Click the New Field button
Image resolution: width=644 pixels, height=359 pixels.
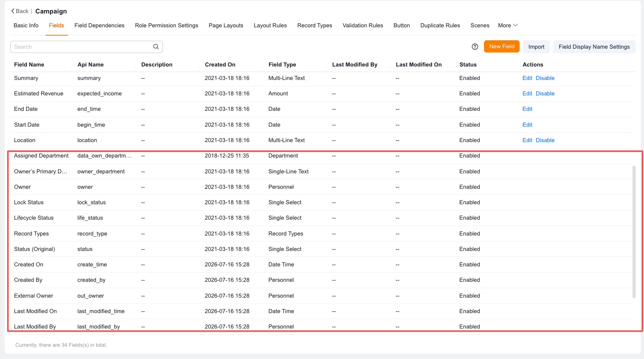(x=502, y=46)
